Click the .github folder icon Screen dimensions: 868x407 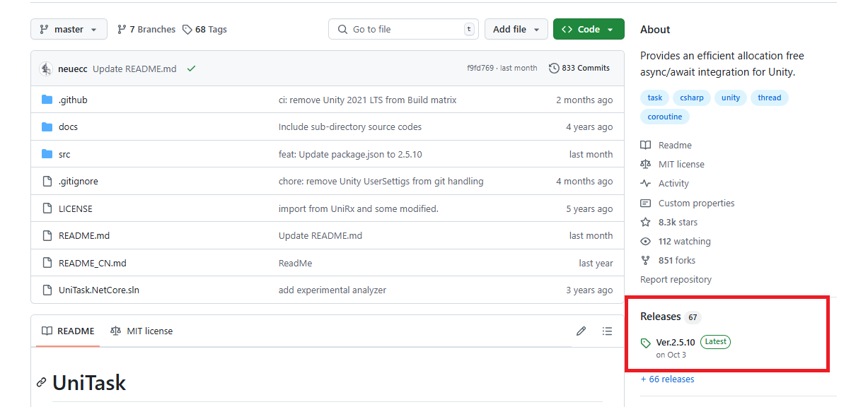click(x=47, y=100)
